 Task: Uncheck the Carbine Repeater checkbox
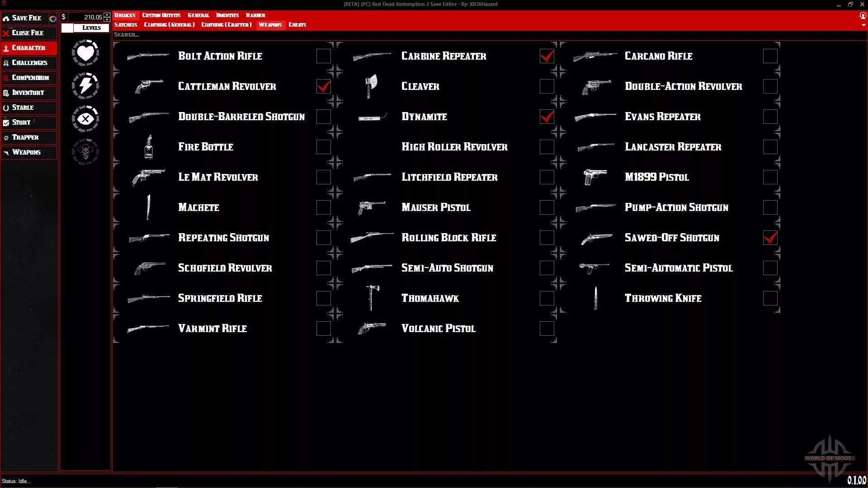[x=547, y=56]
